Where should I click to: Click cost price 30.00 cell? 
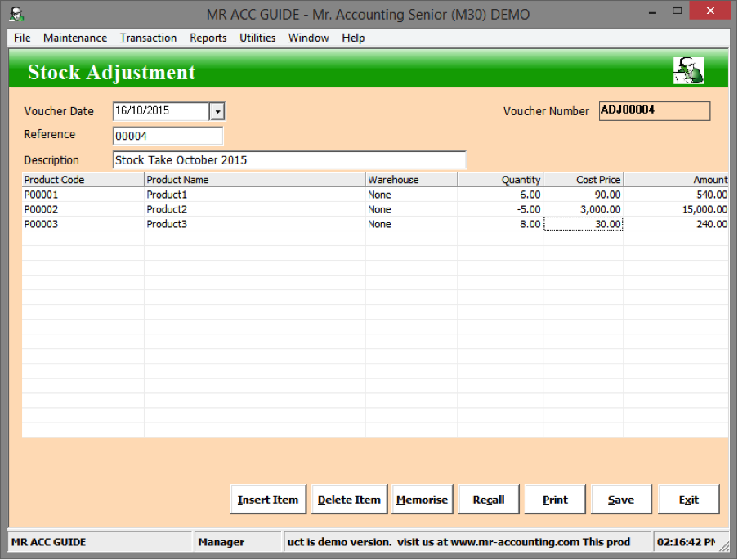click(x=584, y=224)
